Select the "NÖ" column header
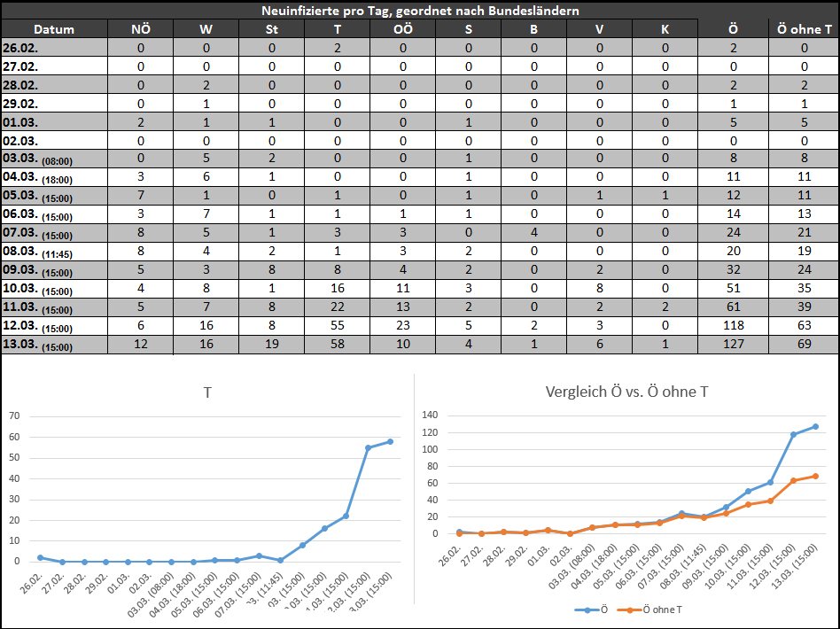Screen dimensions: 840x629 pos(140,29)
